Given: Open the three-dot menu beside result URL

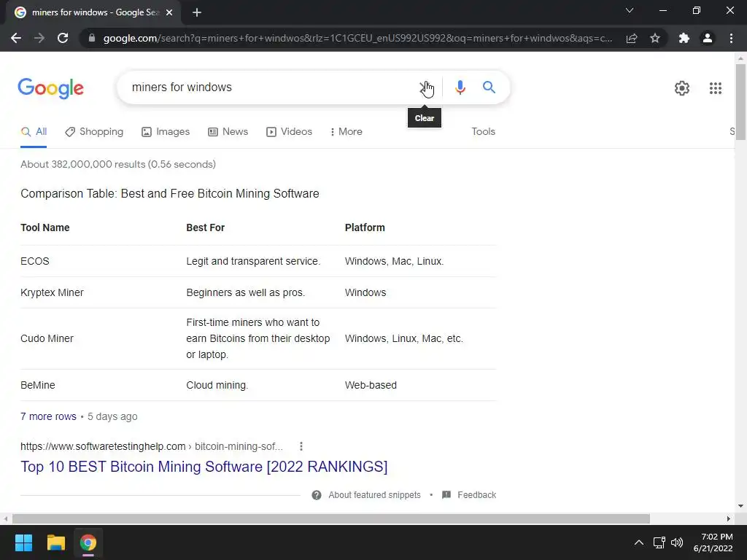Looking at the screenshot, I should pos(301,447).
